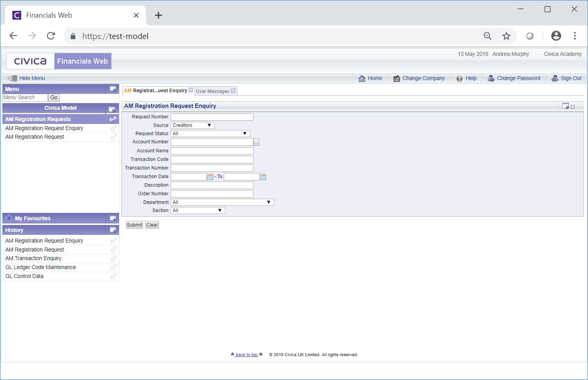Click the Home icon in toolbar

(362, 78)
